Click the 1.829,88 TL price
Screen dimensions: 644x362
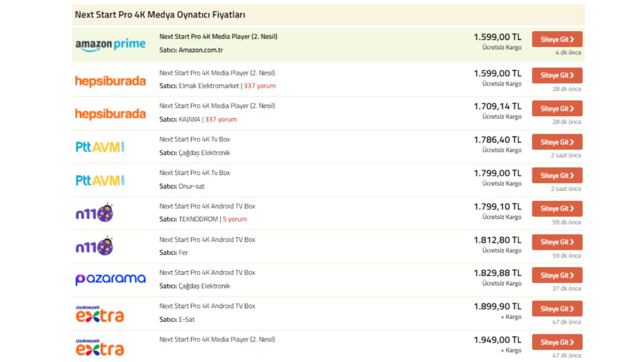tap(497, 273)
